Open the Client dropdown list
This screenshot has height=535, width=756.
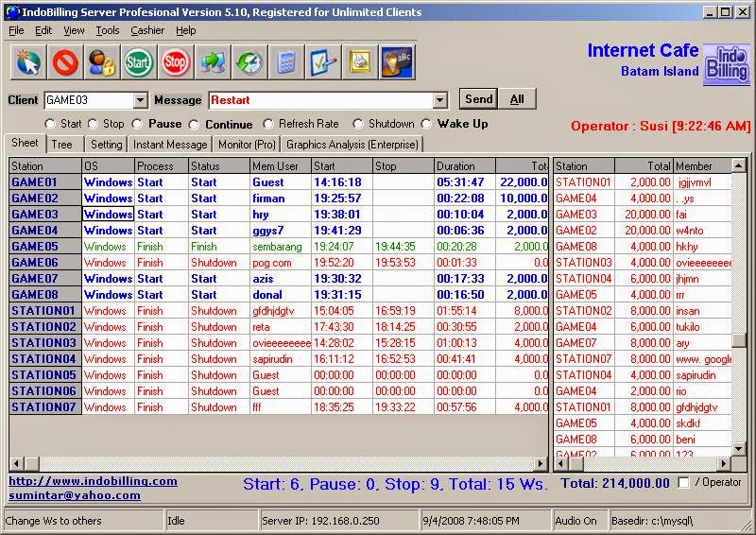(140, 100)
